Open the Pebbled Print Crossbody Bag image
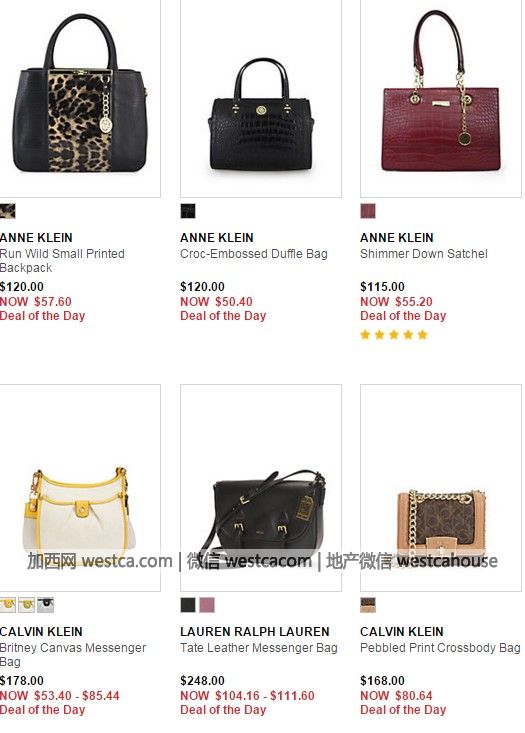The image size is (525, 733). [x=441, y=488]
